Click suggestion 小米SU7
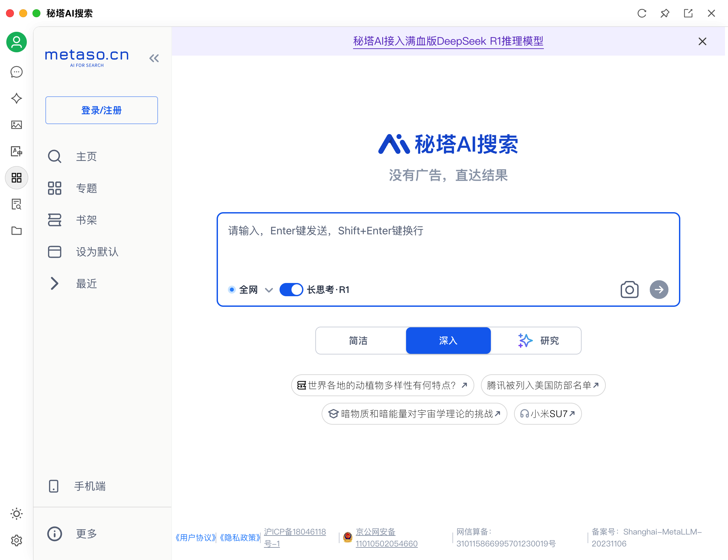This screenshot has height=560, width=728. coord(548,414)
